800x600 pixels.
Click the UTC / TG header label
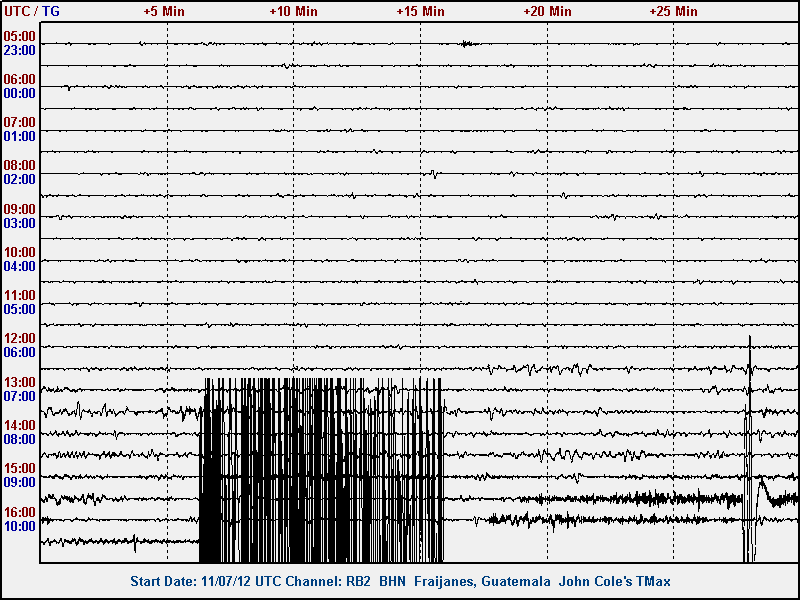tap(32, 11)
